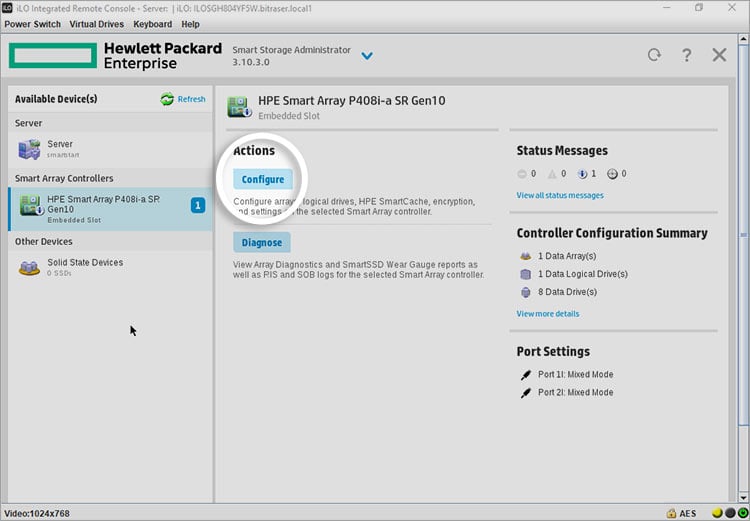Select the Server device icon

[29, 149]
